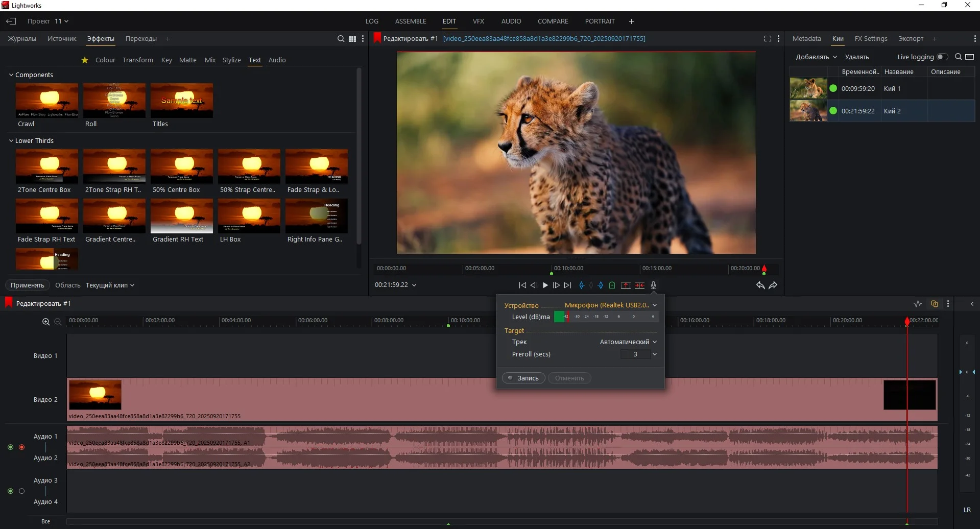
Task: Click the Применять apply button
Action: [28, 285]
